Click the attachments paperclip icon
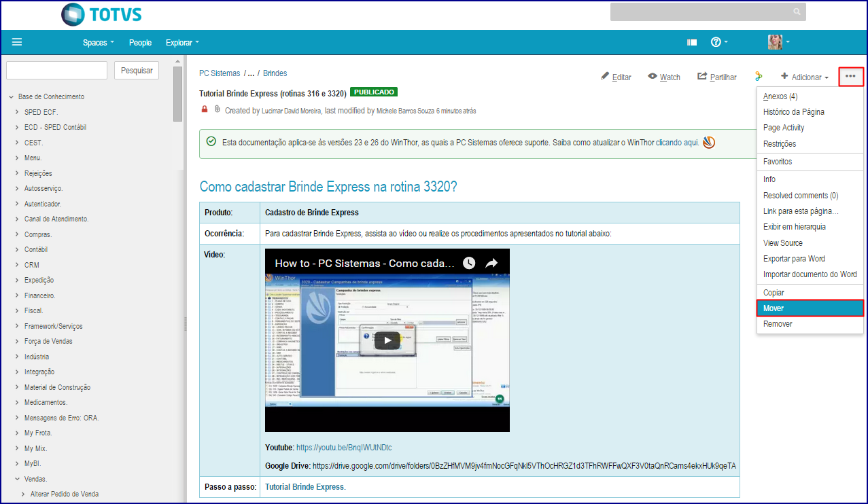 coord(217,109)
